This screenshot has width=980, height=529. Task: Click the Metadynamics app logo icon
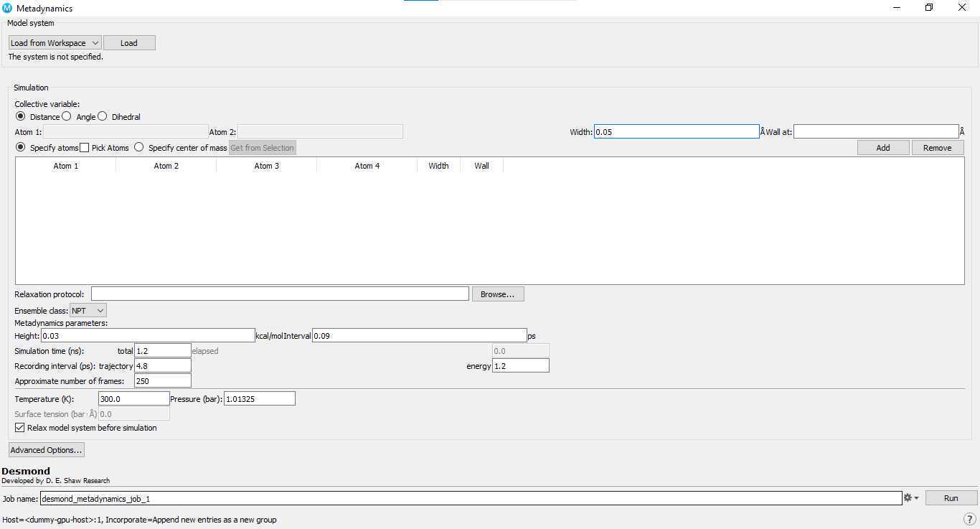7,8
